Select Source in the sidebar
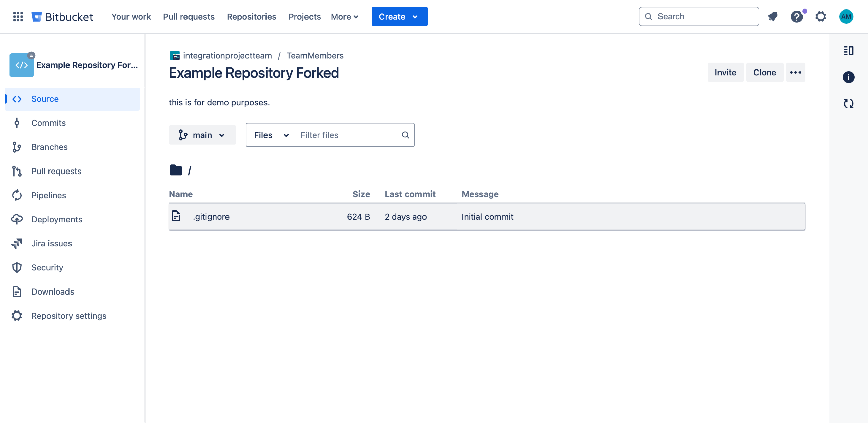 coord(72,99)
